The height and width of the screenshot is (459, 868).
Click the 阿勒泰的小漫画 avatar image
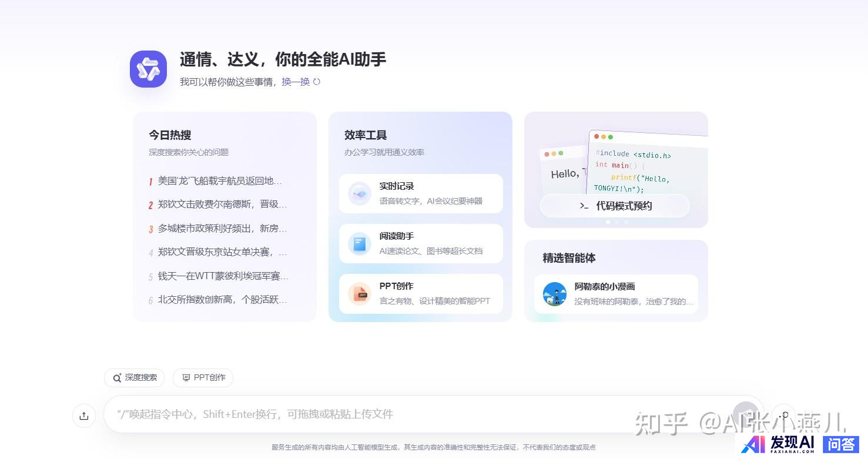(x=554, y=294)
